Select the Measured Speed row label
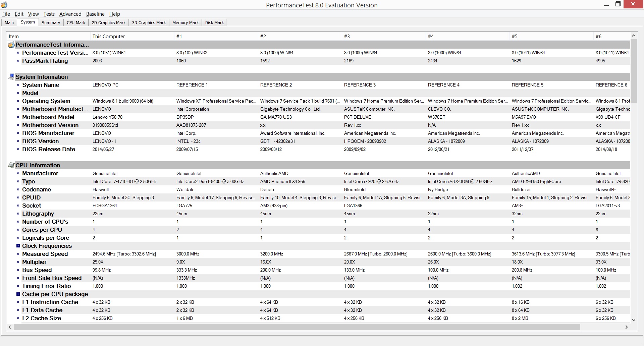Screen dimensions: 644x346 coord(45,254)
